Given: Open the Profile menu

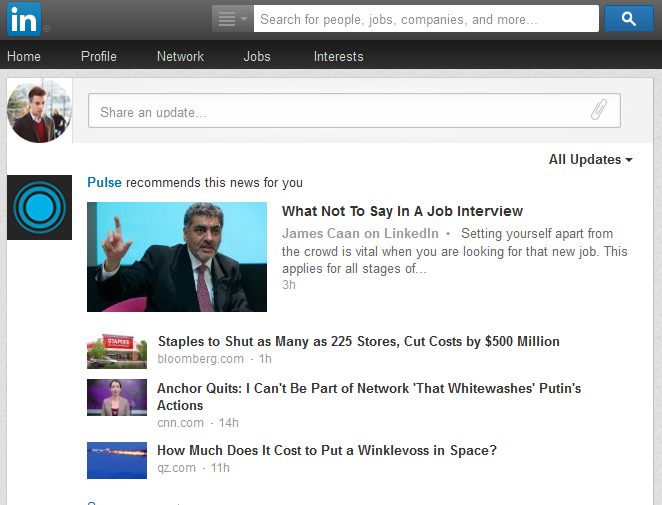Looking at the screenshot, I should point(99,56).
